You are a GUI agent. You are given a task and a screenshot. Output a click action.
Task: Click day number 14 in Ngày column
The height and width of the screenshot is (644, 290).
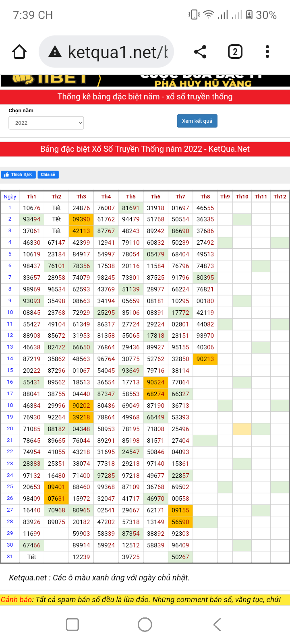click(10, 359)
